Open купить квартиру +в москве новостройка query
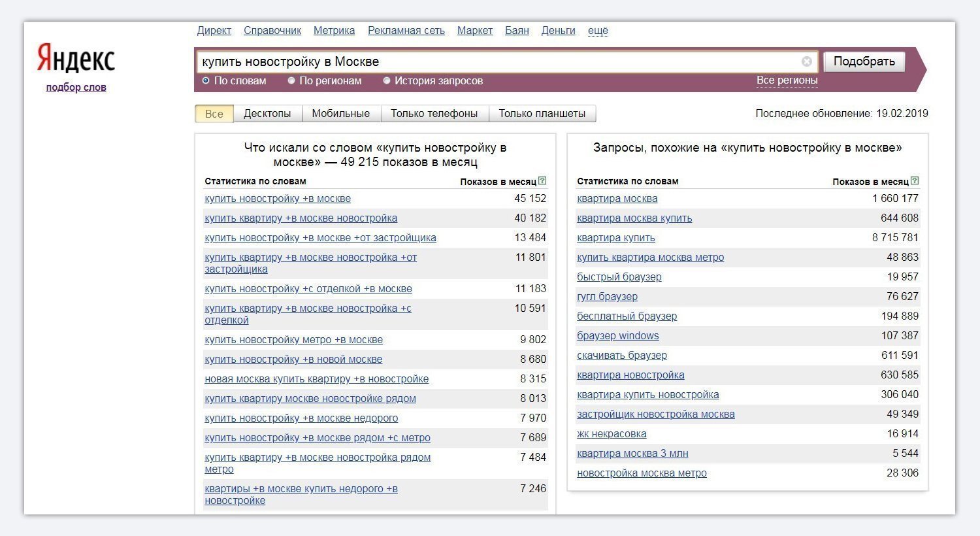Viewport: 980px width, 536px height. (301, 218)
